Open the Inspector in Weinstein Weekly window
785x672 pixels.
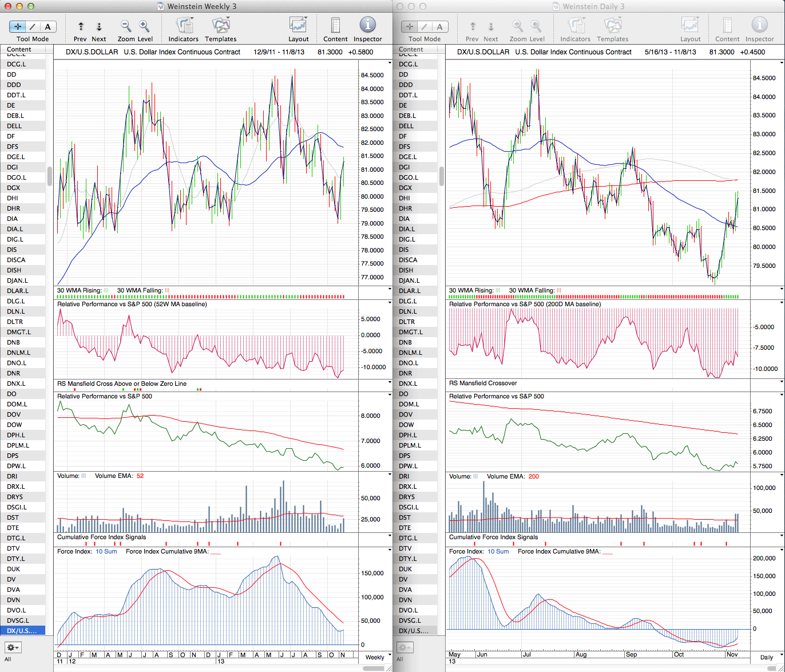[367, 25]
